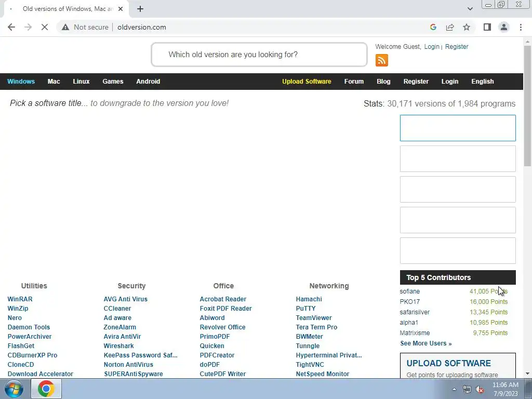This screenshot has width=532, height=399.
Task: Open the Hamachi link
Action: pyautogui.click(x=309, y=299)
